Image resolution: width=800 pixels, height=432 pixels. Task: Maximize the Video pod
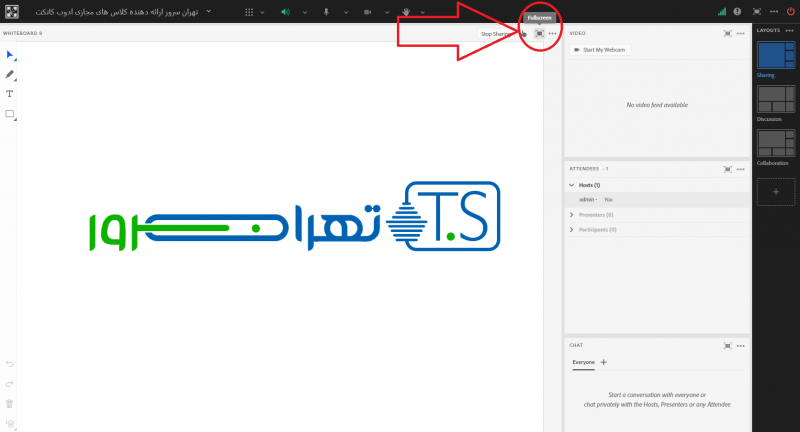[727, 33]
